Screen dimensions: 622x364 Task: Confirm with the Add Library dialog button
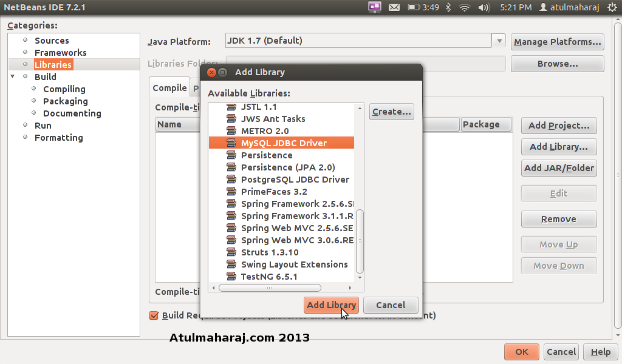click(331, 305)
